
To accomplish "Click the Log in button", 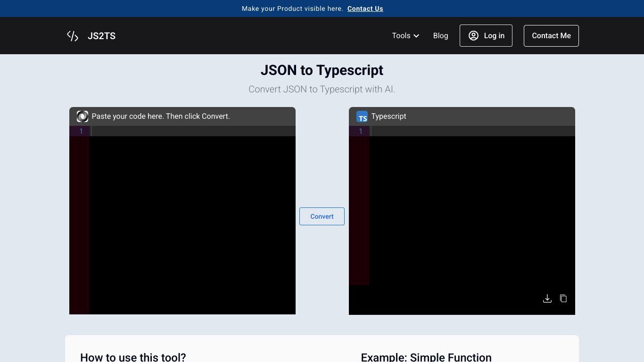I will coord(486,36).
